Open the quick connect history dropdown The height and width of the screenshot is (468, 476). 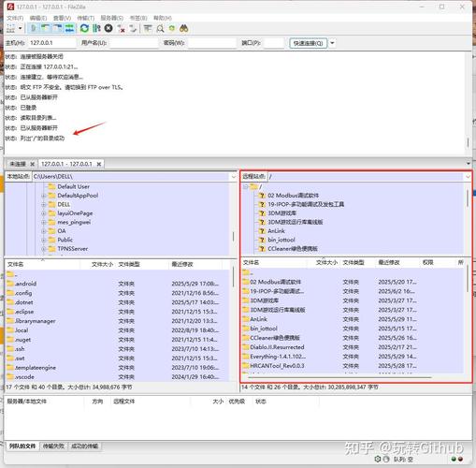332,43
